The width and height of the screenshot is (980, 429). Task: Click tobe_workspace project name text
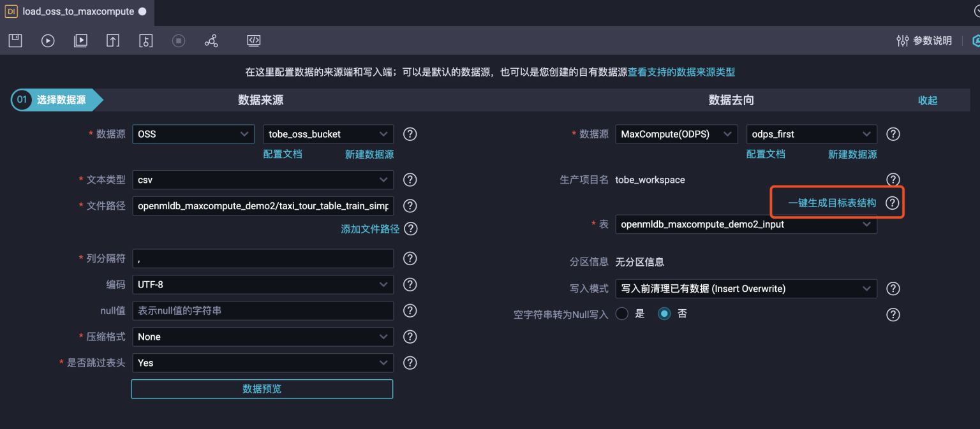(x=650, y=180)
